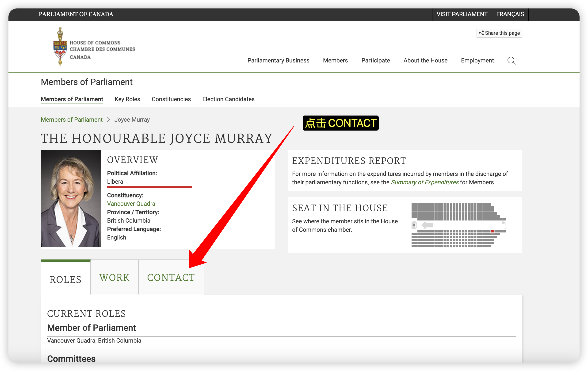Switch language to Français
The image size is (588, 371).
(x=510, y=14)
